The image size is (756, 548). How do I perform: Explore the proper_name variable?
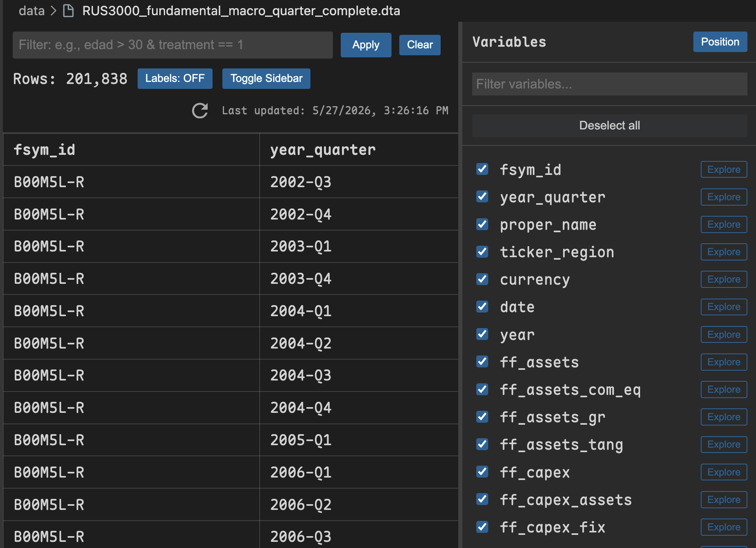[x=724, y=224]
